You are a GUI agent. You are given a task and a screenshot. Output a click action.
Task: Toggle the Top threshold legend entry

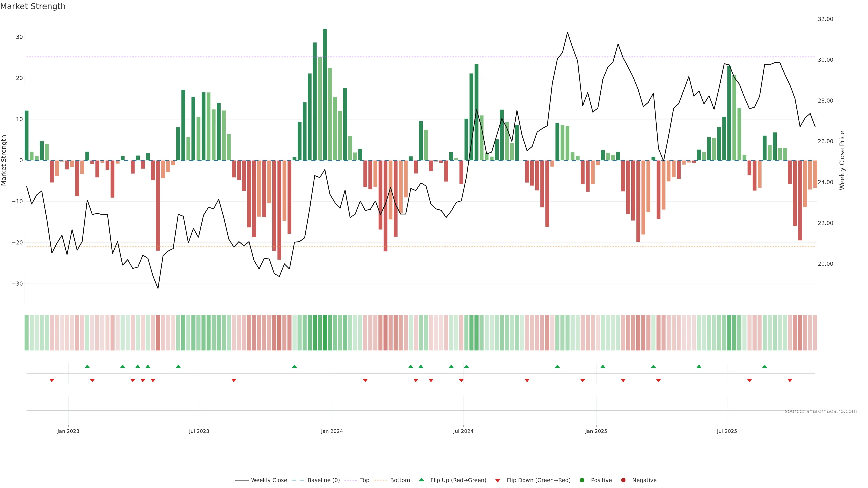364,480
